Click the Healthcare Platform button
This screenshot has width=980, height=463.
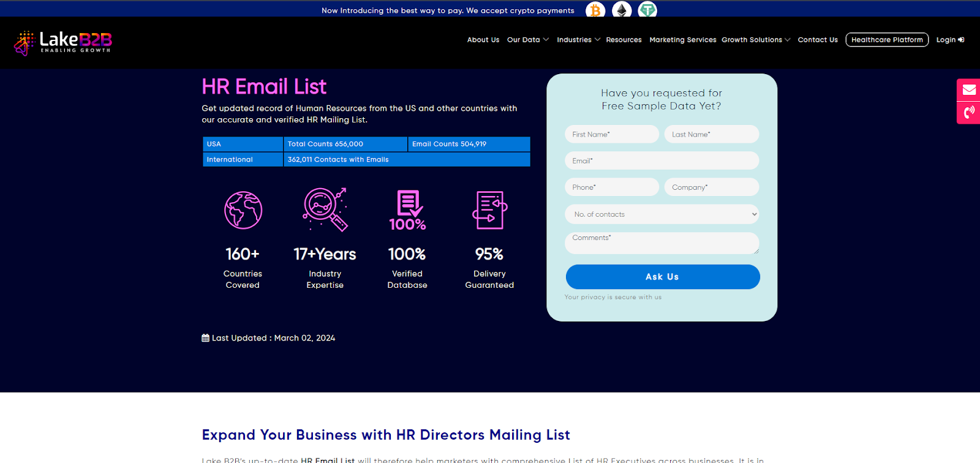[887, 40]
